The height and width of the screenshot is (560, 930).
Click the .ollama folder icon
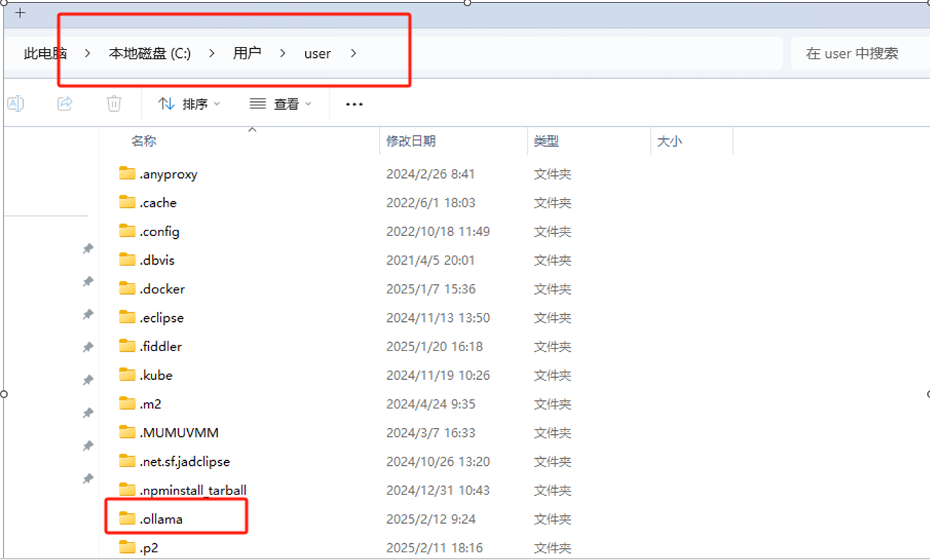coord(127,518)
